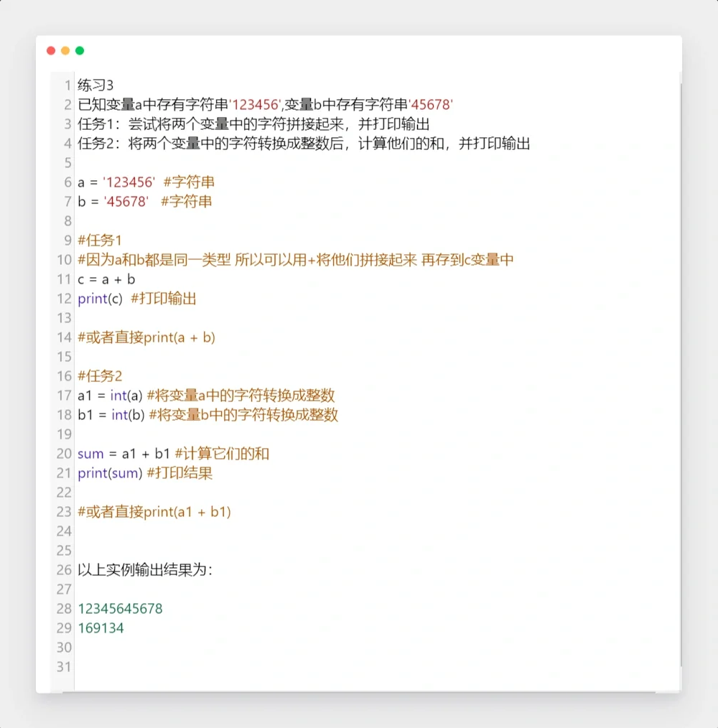Click the red close window dot

click(x=51, y=50)
